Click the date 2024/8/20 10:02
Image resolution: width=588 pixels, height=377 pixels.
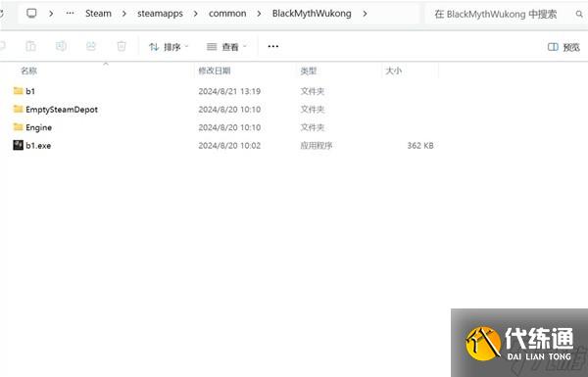pos(229,146)
